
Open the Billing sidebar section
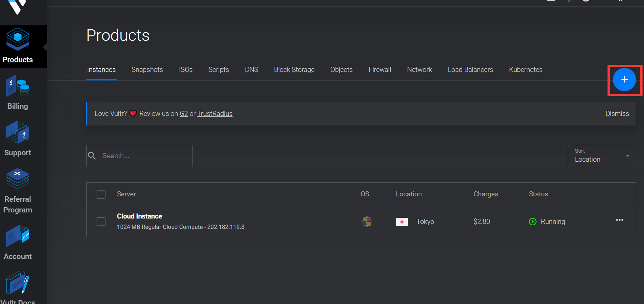pyautogui.click(x=18, y=93)
